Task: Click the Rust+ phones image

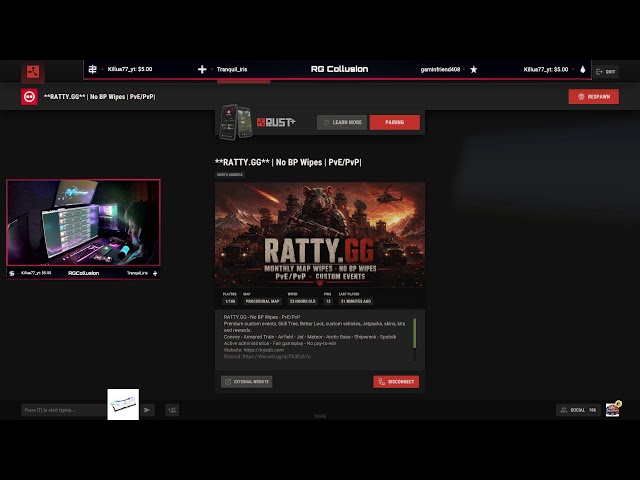Action: click(x=236, y=122)
